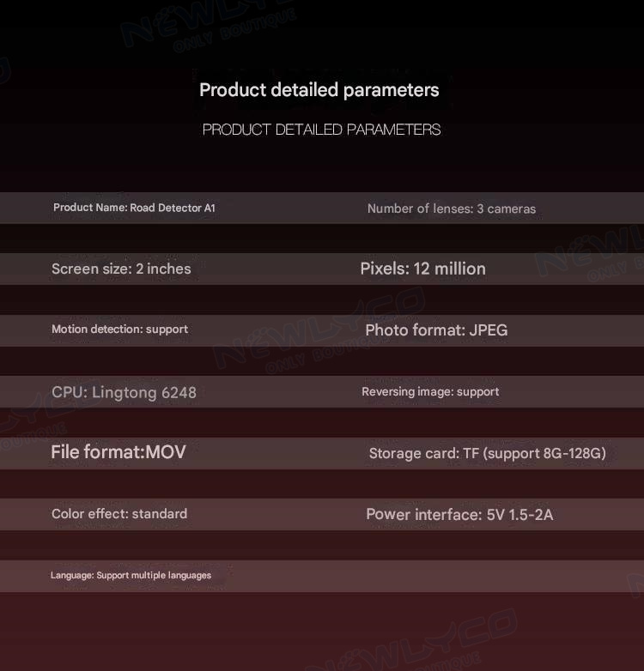The width and height of the screenshot is (644, 671).
Task: Choose the "Photo format: JPEG" entry
Action: point(436,330)
